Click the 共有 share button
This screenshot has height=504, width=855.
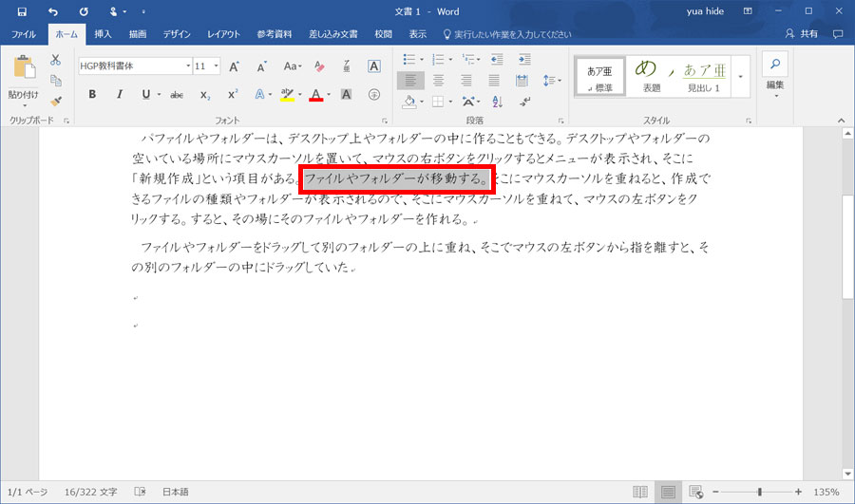point(803,34)
